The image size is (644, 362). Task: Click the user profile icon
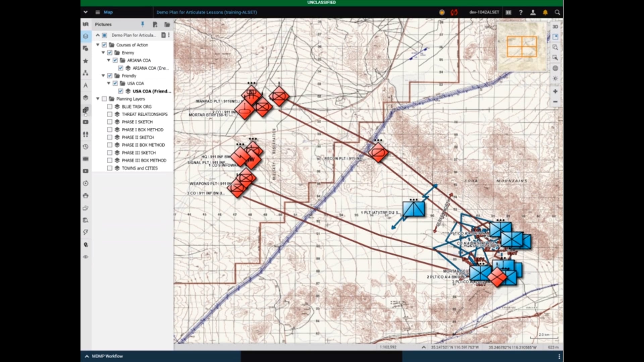click(x=533, y=12)
